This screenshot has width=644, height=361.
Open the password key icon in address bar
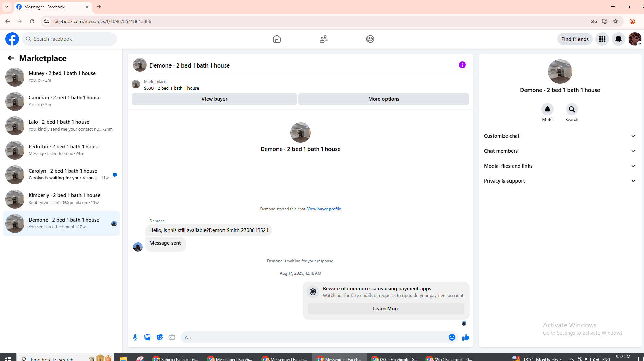pos(594,21)
